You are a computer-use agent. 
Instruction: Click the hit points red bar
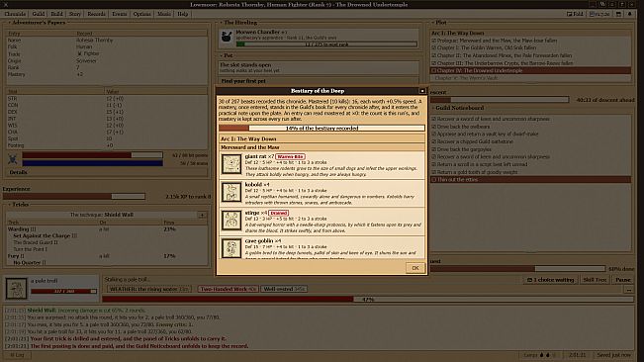coord(92,155)
